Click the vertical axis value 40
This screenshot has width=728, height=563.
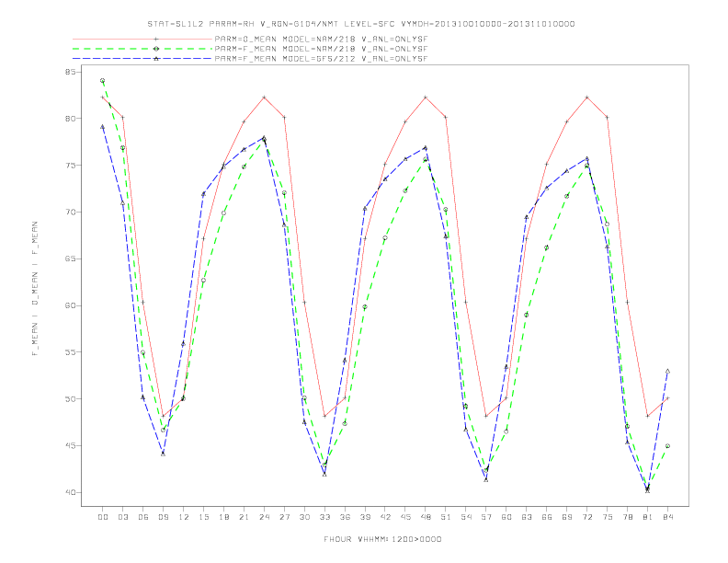(x=71, y=492)
